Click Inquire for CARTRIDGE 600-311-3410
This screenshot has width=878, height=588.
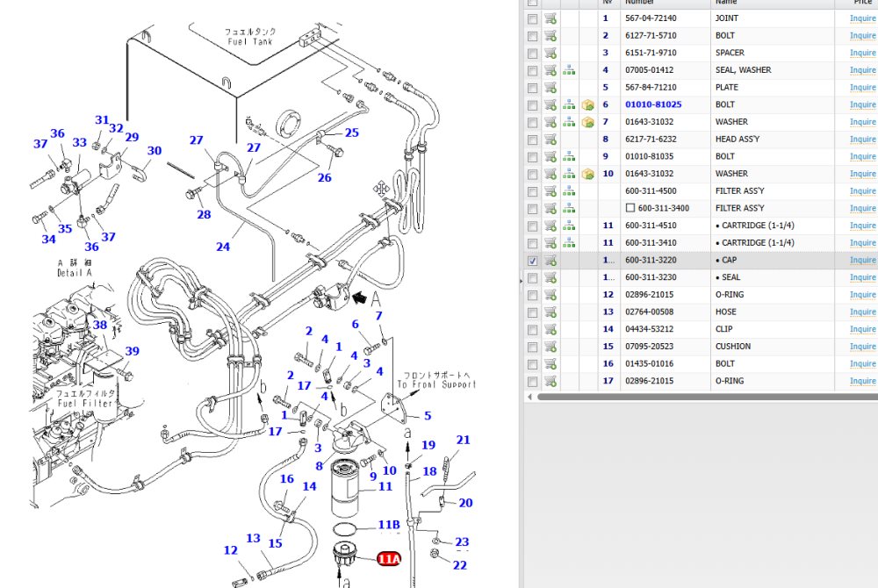click(863, 243)
